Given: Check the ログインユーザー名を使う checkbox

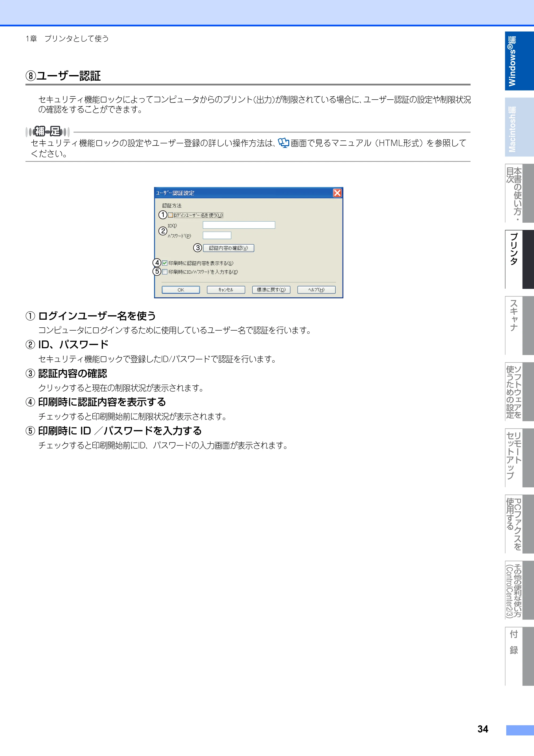Looking at the screenshot, I should (x=171, y=215).
